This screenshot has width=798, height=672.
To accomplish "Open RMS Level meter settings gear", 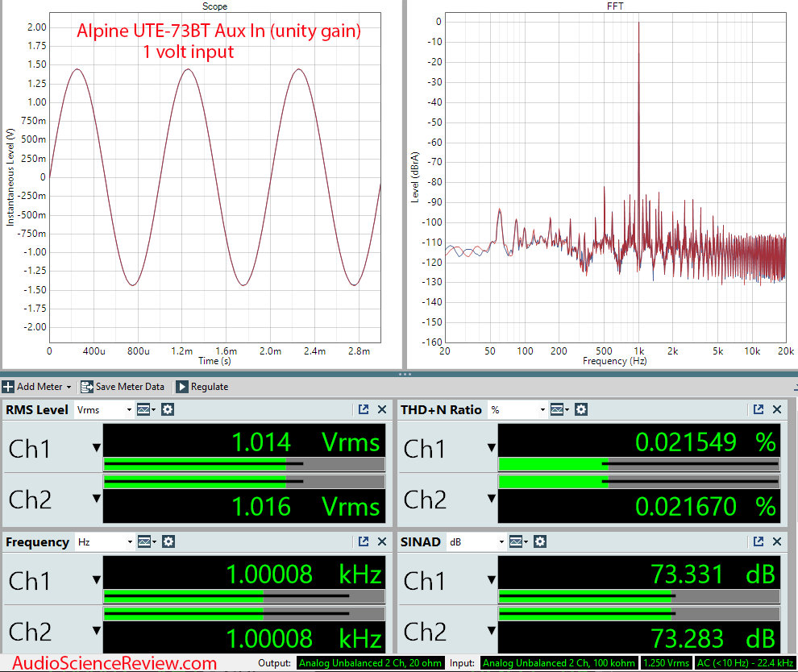I will [x=168, y=409].
